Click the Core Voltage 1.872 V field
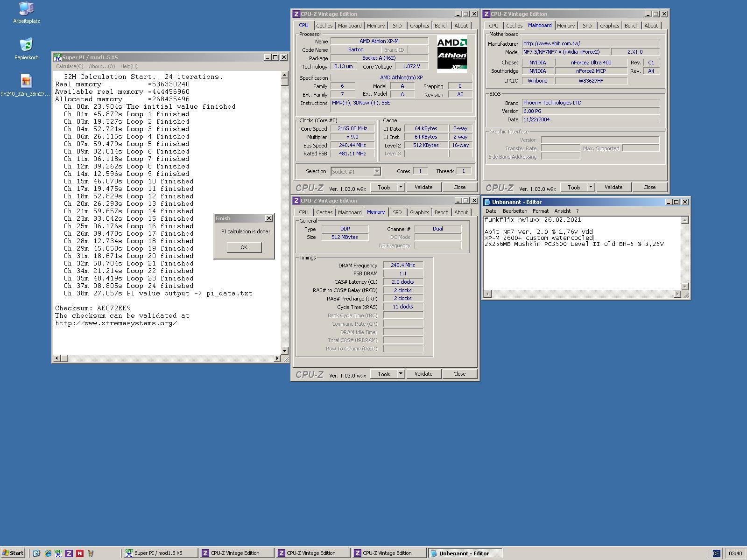The height and width of the screenshot is (560, 747). [411, 66]
